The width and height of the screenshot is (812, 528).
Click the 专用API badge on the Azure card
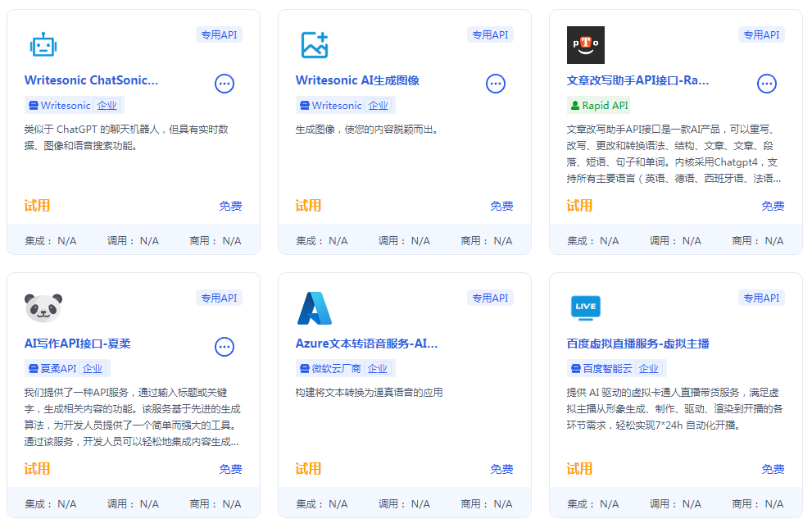coord(490,298)
